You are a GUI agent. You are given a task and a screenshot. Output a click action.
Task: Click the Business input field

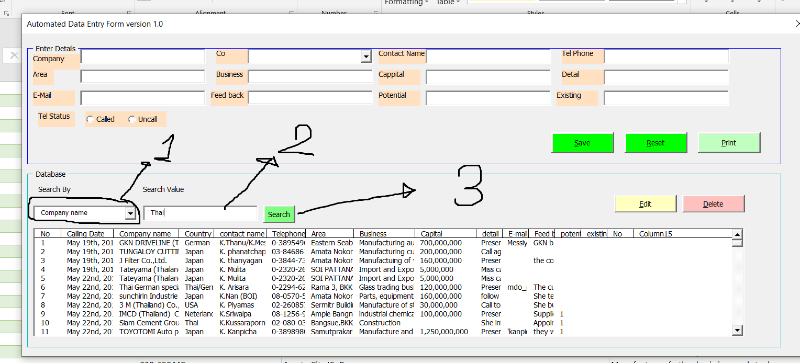[x=311, y=77]
